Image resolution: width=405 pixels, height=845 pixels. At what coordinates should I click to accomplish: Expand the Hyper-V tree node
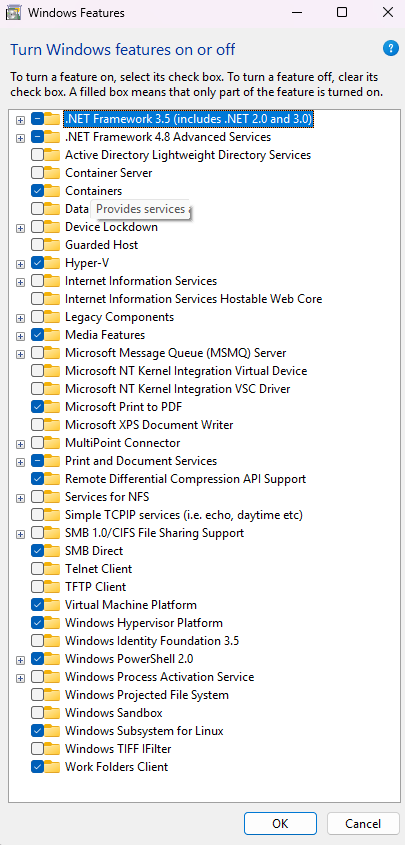(x=20, y=264)
